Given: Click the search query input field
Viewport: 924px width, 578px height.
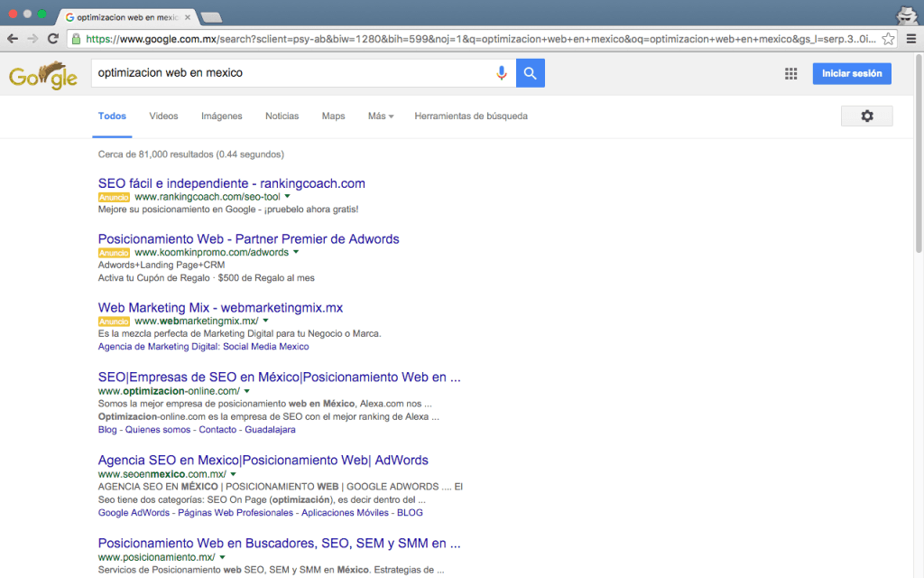Looking at the screenshot, I should tap(291, 73).
